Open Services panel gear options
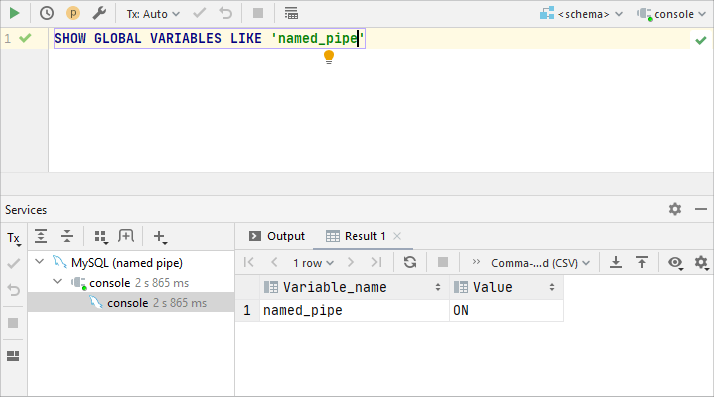Screen dimensions: 714x397 675,209
